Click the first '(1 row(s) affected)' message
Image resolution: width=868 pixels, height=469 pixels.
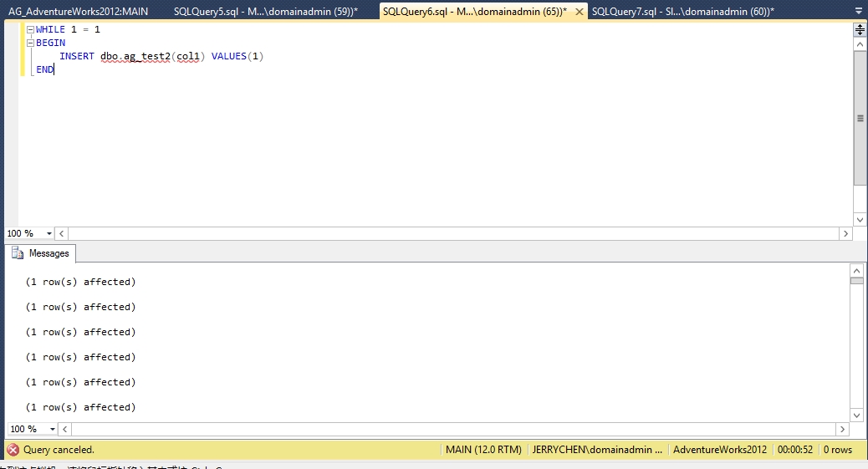[x=81, y=282]
